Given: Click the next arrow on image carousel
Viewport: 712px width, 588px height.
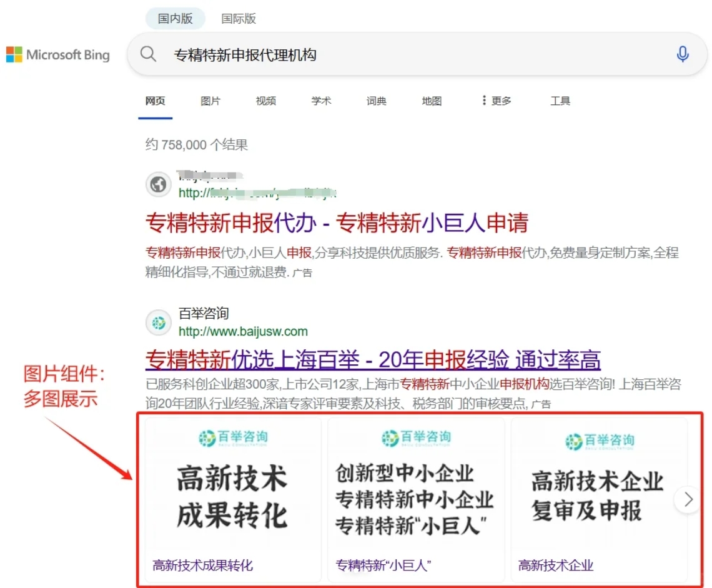Looking at the screenshot, I should [x=688, y=499].
